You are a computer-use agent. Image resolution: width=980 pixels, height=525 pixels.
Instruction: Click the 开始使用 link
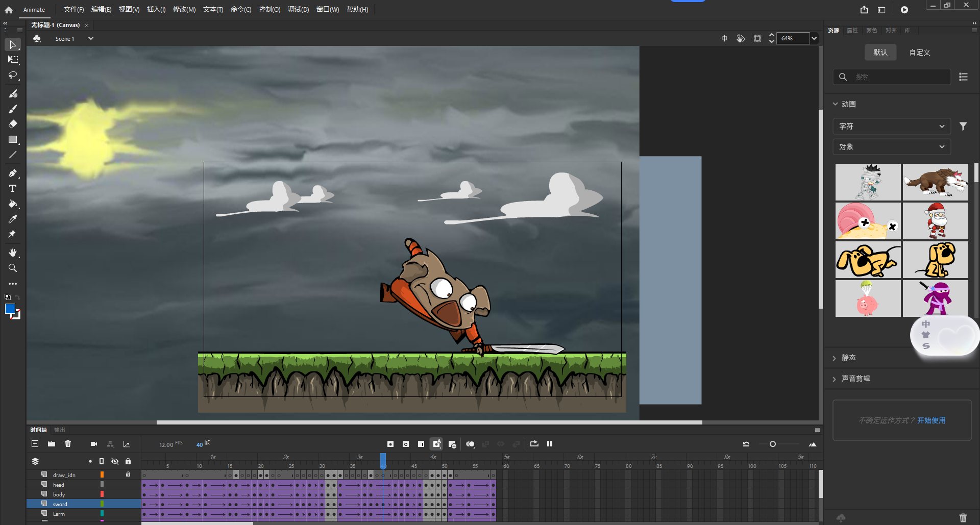coord(932,420)
